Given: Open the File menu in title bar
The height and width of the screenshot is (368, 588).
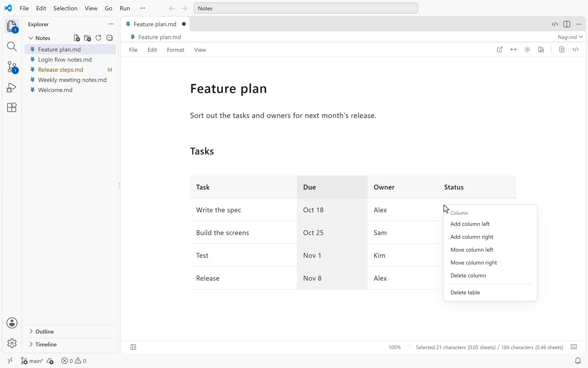Looking at the screenshot, I should click(24, 8).
